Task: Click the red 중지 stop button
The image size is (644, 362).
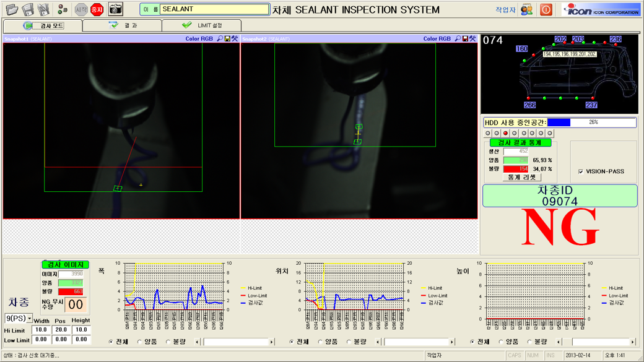Action: pos(97,9)
